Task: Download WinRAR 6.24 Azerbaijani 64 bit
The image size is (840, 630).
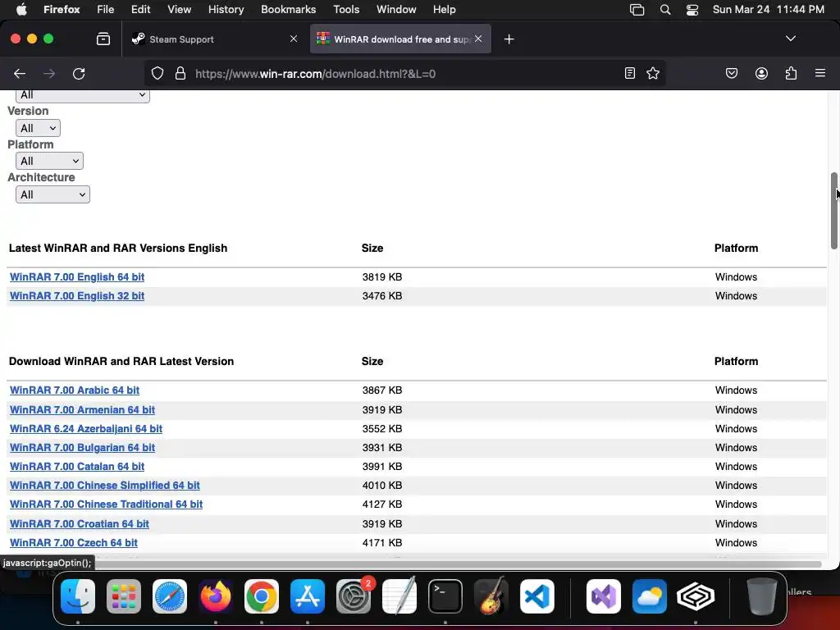Action: (86, 428)
